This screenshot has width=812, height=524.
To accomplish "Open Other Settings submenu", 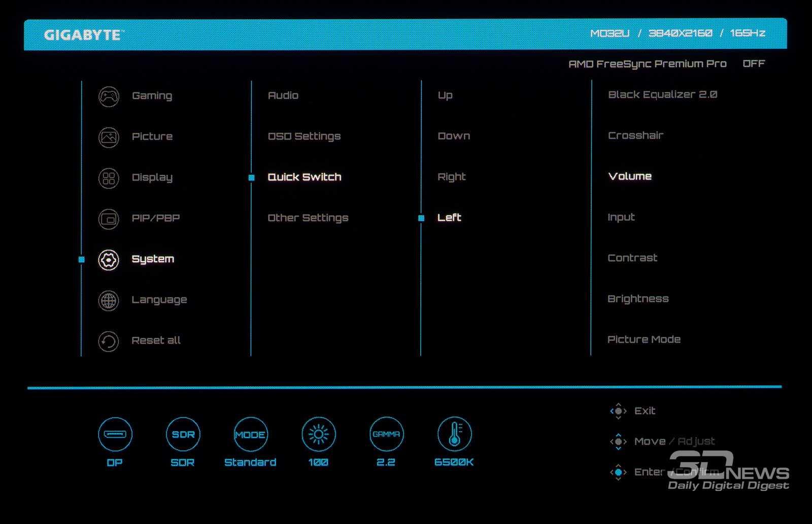I will (x=308, y=218).
